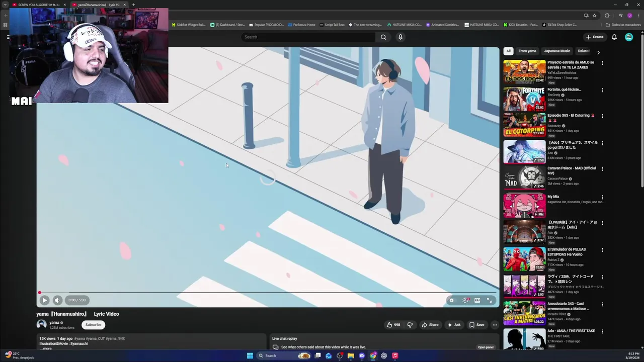Open the weather widget showing 22°C
The width and height of the screenshot is (644, 362).
tap(19, 355)
